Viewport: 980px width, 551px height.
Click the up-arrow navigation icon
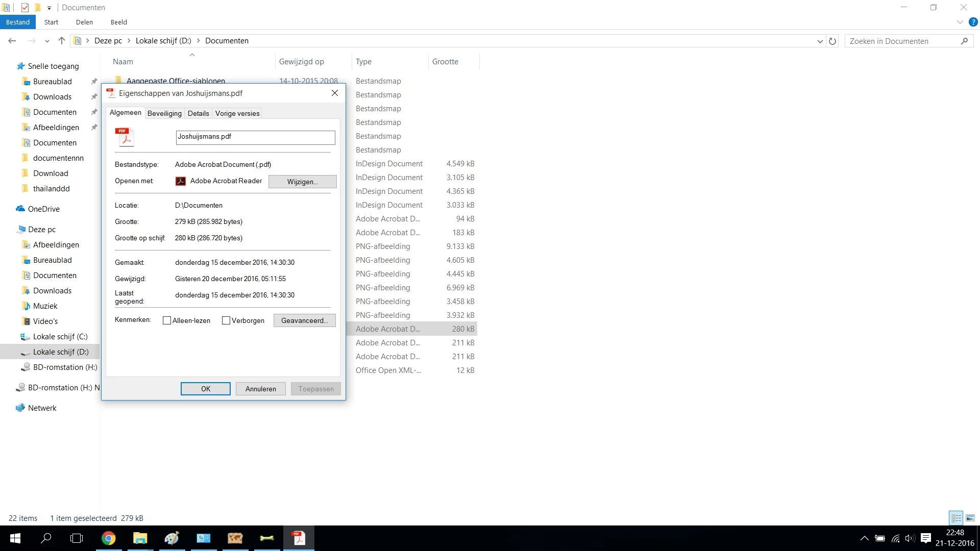[62, 41]
